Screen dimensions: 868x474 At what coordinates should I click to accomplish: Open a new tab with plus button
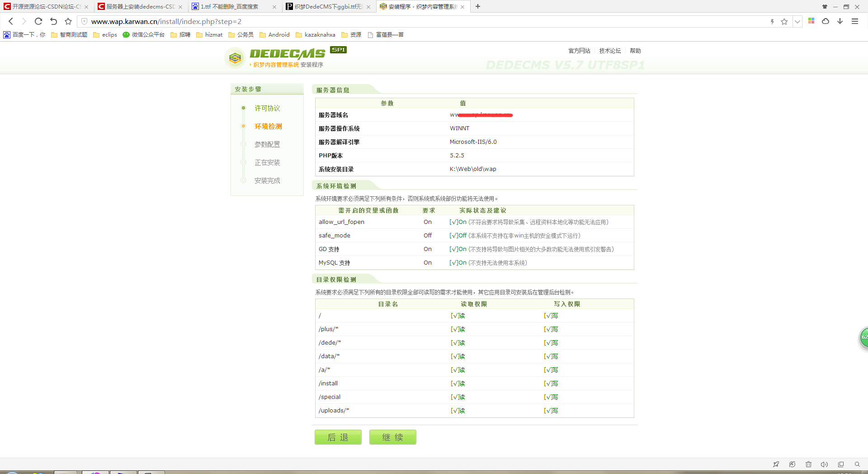(x=478, y=6)
